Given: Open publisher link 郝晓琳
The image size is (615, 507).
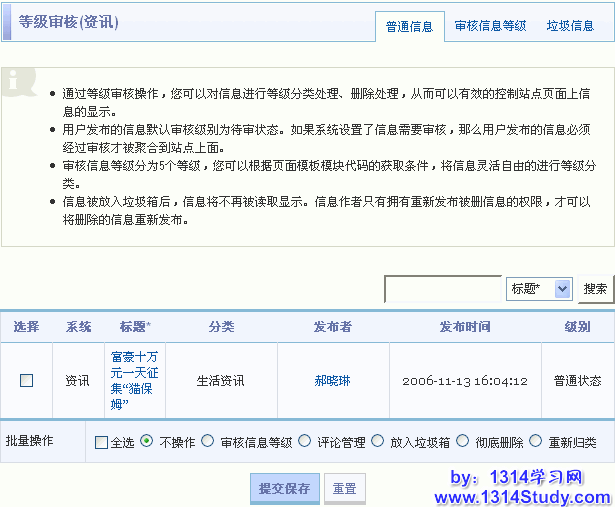Looking at the screenshot, I should [332, 381].
